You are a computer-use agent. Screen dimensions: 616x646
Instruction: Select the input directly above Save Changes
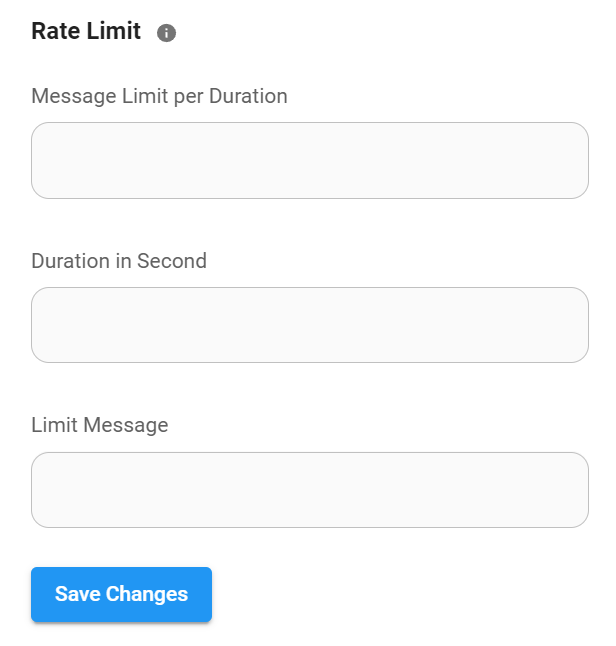click(x=309, y=490)
